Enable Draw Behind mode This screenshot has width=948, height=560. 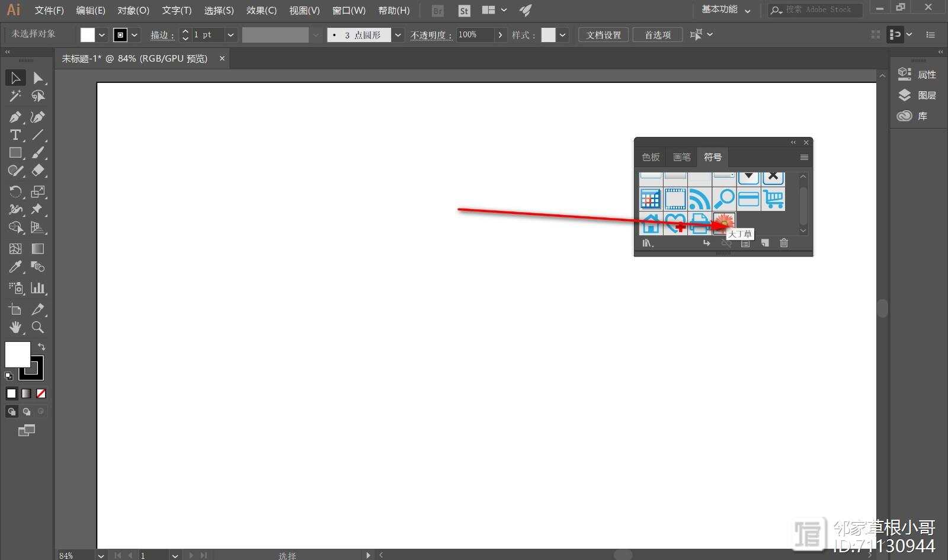tap(26, 411)
